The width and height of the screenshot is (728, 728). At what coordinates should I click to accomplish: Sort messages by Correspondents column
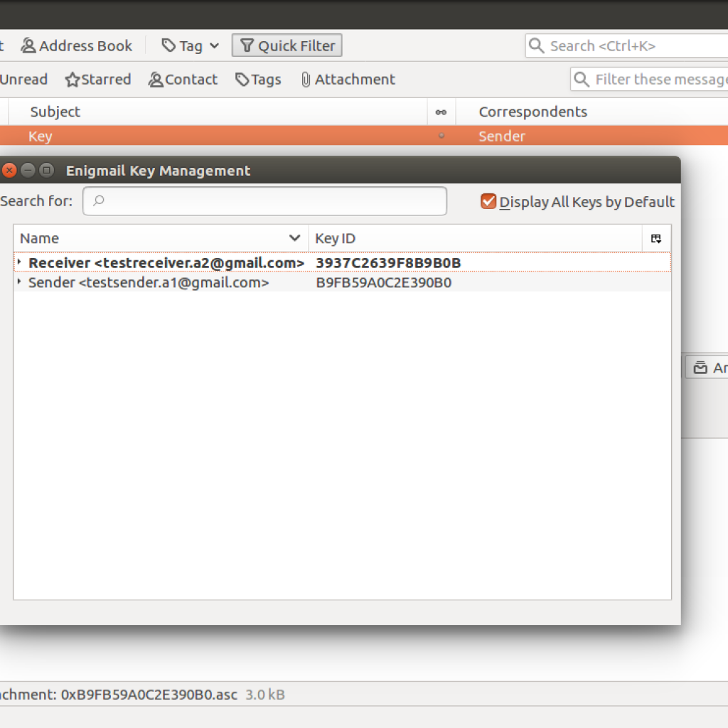coord(590,112)
